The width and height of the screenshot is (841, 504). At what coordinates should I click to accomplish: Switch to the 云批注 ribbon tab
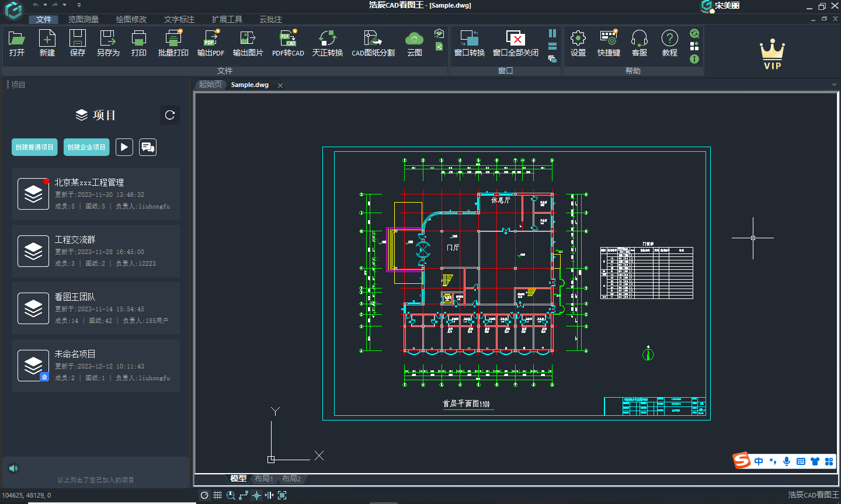point(271,19)
